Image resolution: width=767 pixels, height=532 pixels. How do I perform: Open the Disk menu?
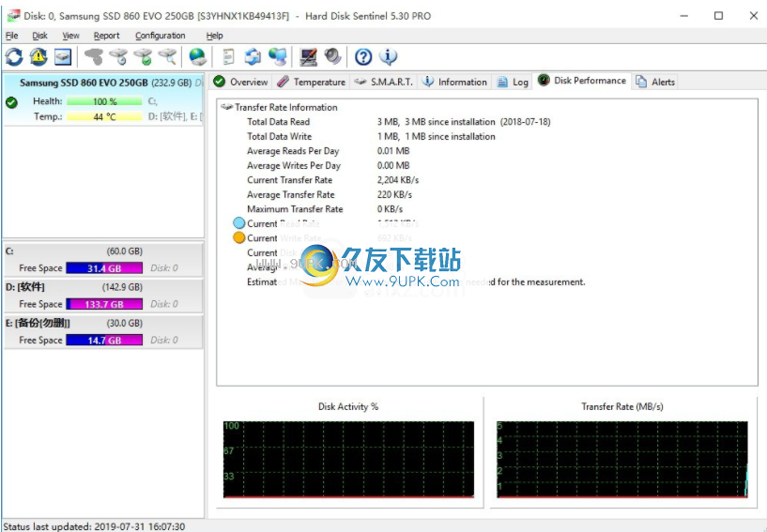click(40, 36)
